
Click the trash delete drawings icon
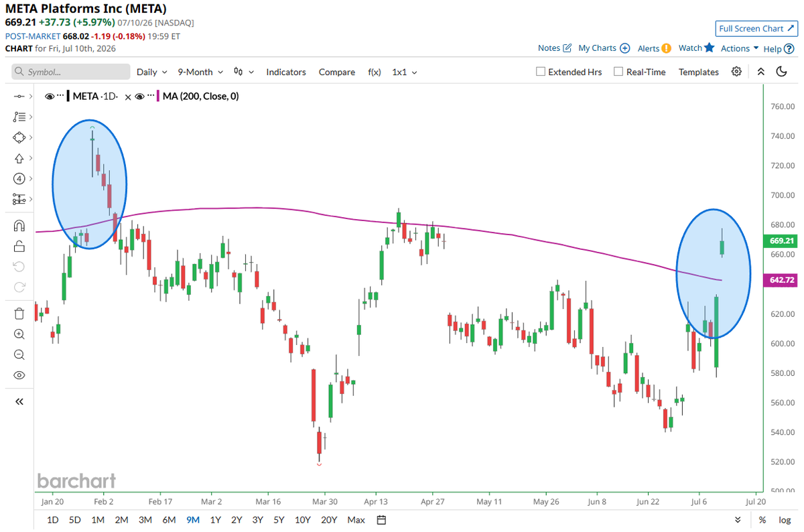click(19, 314)
